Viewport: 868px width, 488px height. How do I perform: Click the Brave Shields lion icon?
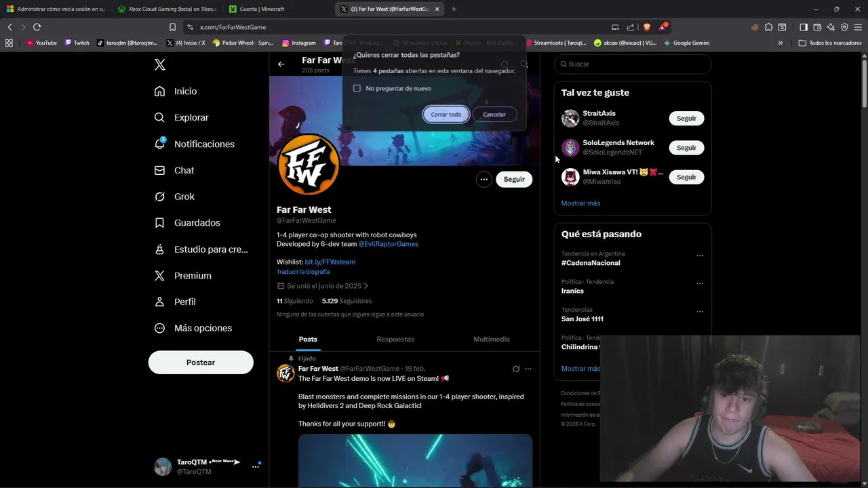646,27
